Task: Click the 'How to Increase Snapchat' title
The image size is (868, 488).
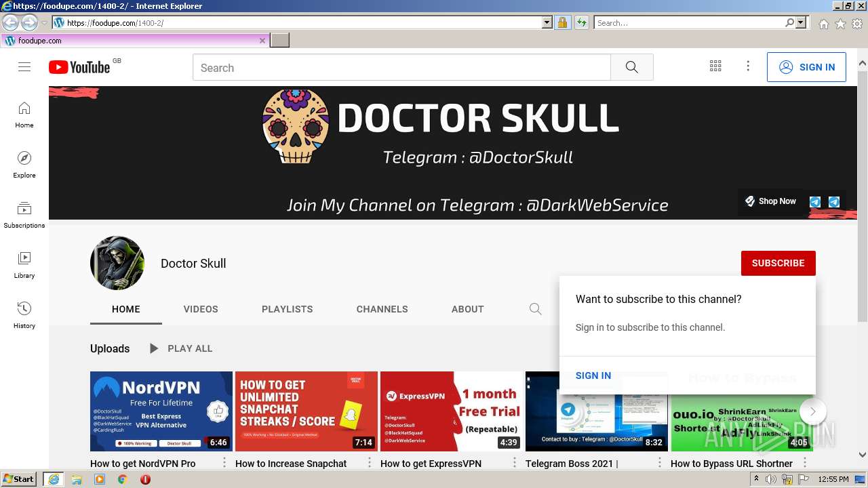Action: tap(291, 464)
